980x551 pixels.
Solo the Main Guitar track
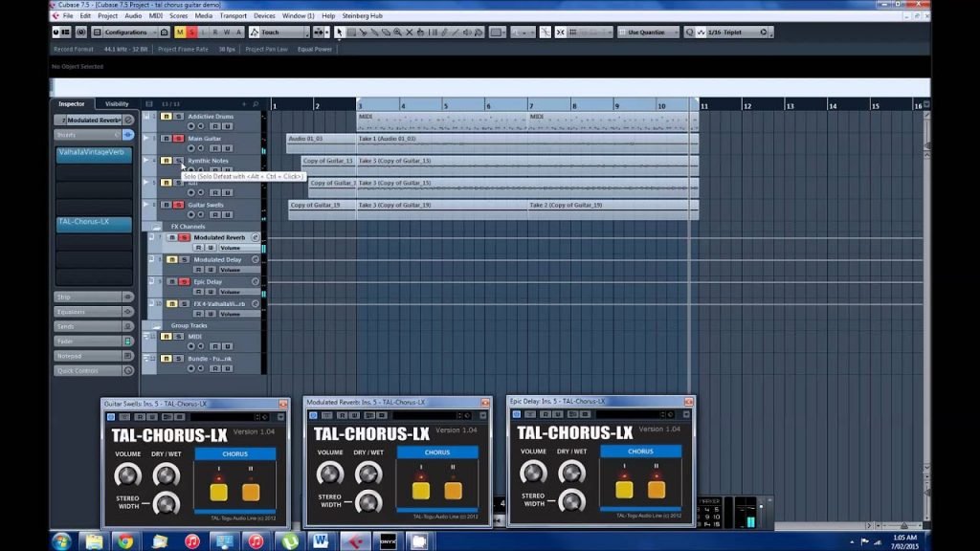(178, 139)
